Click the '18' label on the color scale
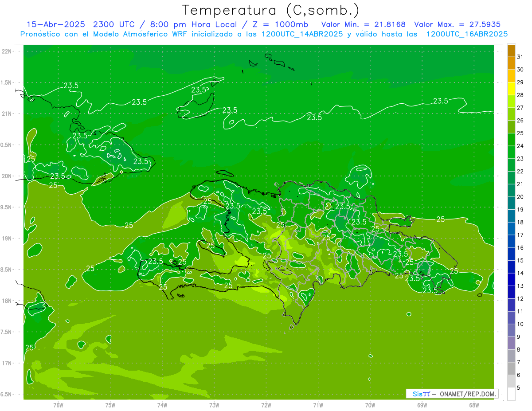532x411 pixels. (520, 222)
